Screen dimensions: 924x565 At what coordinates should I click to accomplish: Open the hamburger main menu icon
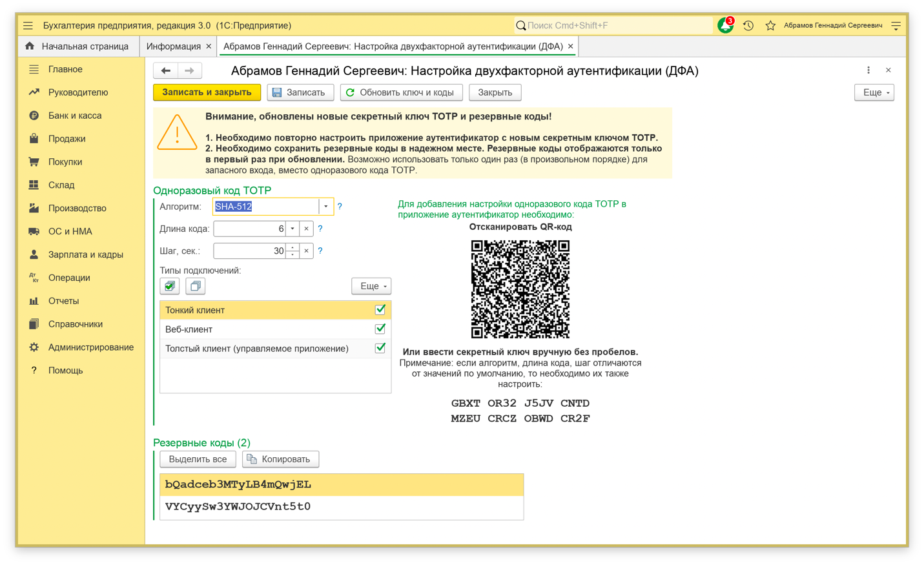point(28,26)
